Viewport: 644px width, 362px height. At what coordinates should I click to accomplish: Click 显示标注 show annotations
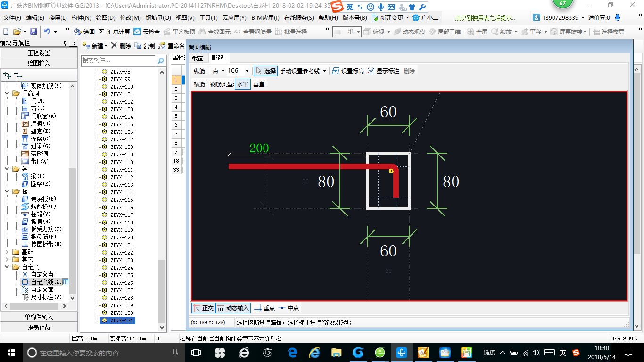[383, 71]
